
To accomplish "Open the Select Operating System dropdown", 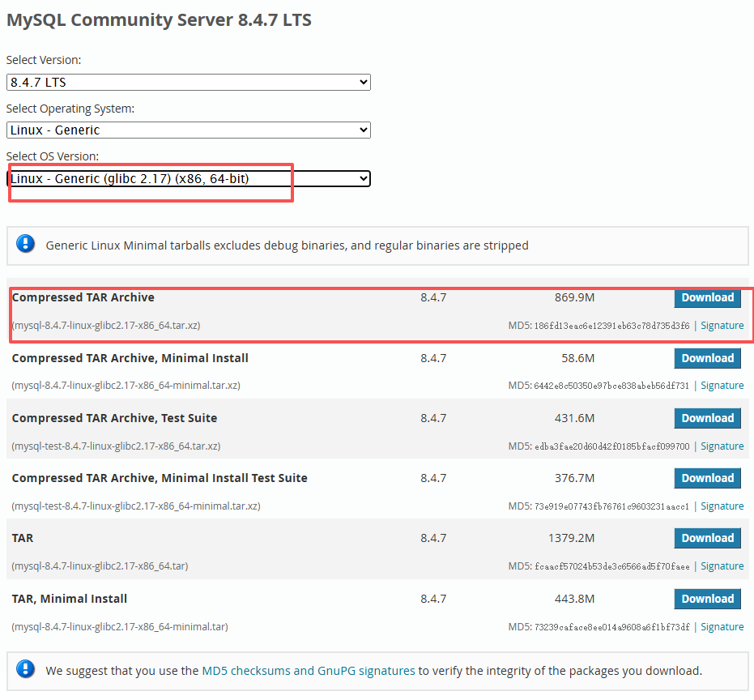I will 189,130.
